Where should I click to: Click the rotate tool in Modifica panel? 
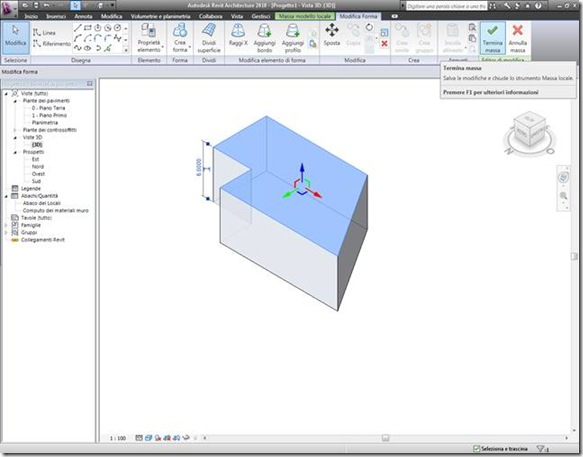tap(369, 27)
